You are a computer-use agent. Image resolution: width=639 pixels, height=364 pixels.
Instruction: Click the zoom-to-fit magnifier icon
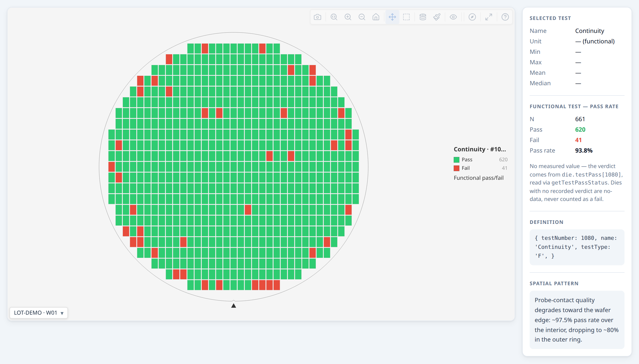pos(334,17)
